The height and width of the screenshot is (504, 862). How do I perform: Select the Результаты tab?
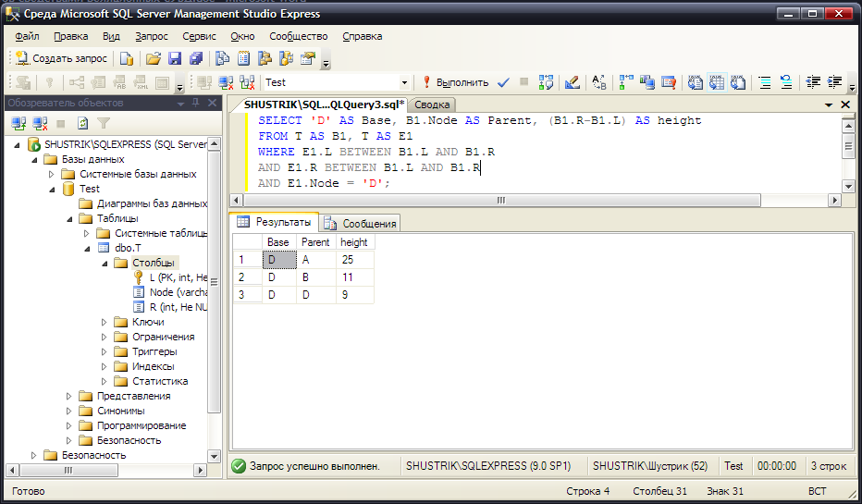pos(275,222)
